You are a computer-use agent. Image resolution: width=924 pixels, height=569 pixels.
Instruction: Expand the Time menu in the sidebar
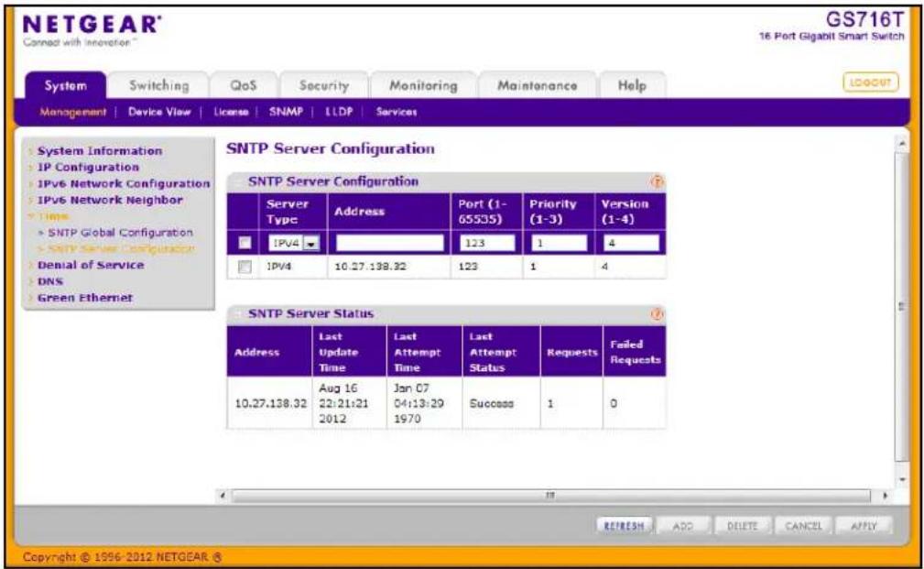(x=53, y=216)
